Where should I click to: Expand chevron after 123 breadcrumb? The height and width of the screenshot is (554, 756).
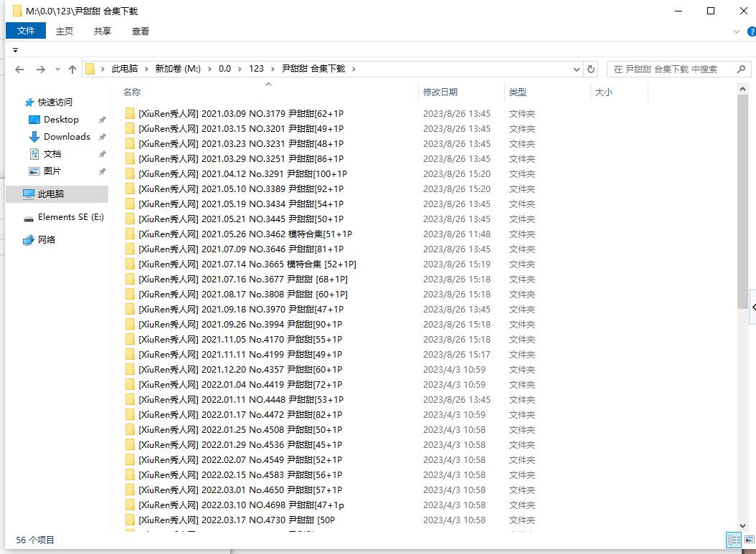pyautogui.click(x=273, y=70)
